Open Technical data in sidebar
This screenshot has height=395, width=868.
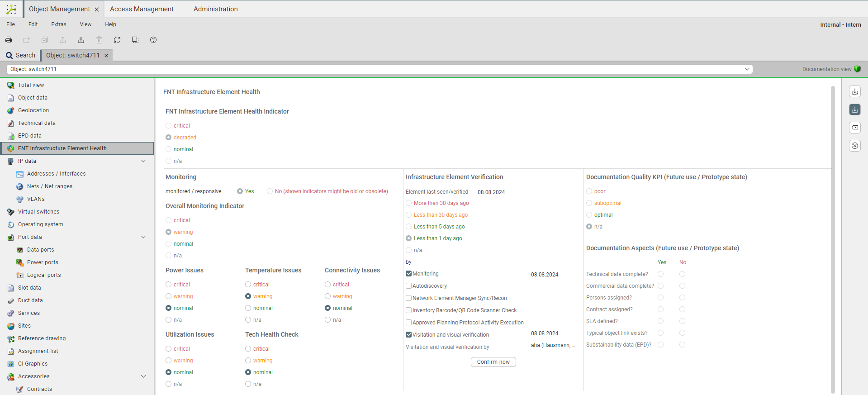click(37, 123)
